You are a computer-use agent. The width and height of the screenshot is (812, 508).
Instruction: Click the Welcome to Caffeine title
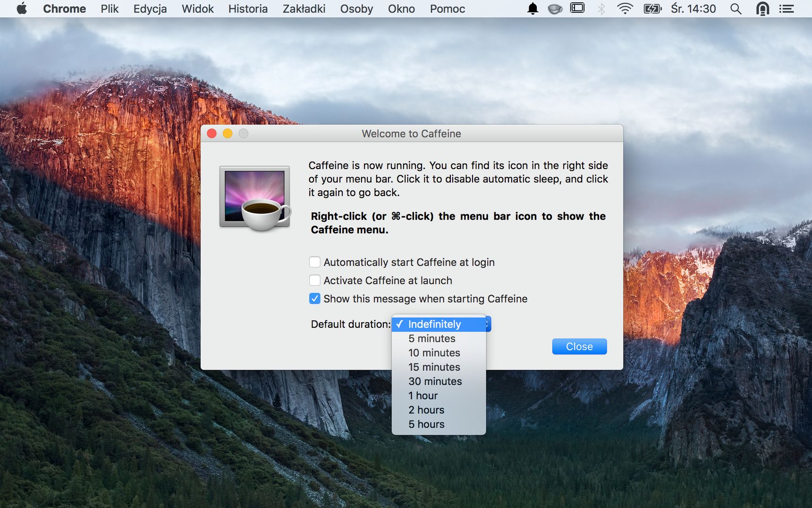(411, 134)
